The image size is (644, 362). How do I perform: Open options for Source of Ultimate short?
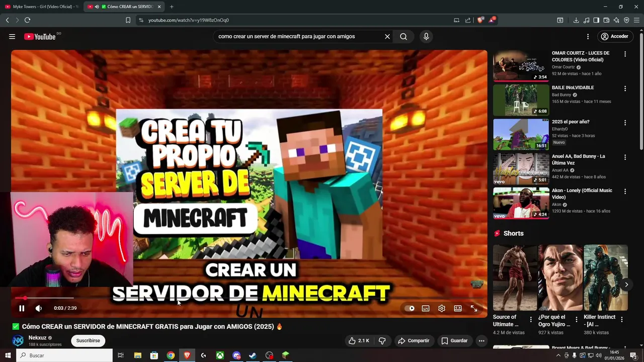tap(531, 319)
